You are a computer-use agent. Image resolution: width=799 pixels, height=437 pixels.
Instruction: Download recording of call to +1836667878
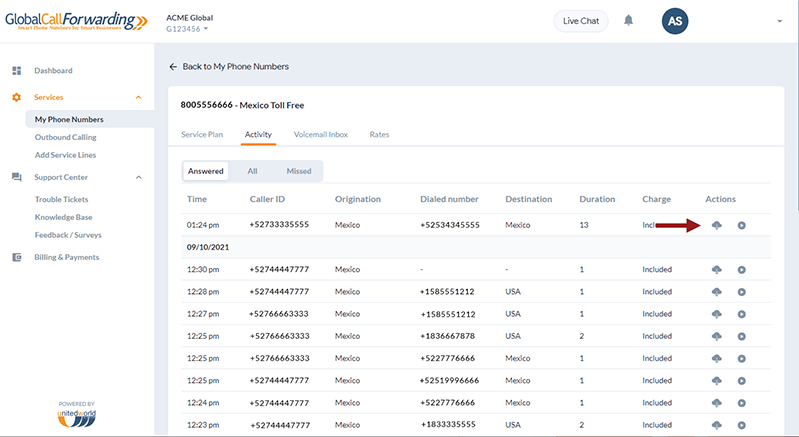pyautogui.click(x=716, y=336)
